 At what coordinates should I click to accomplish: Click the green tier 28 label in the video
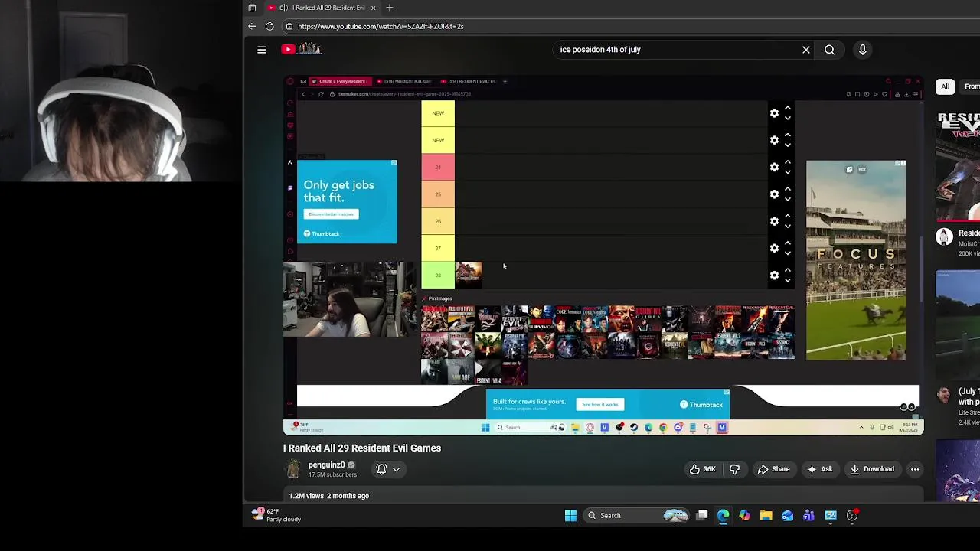[x=438, y=275]
